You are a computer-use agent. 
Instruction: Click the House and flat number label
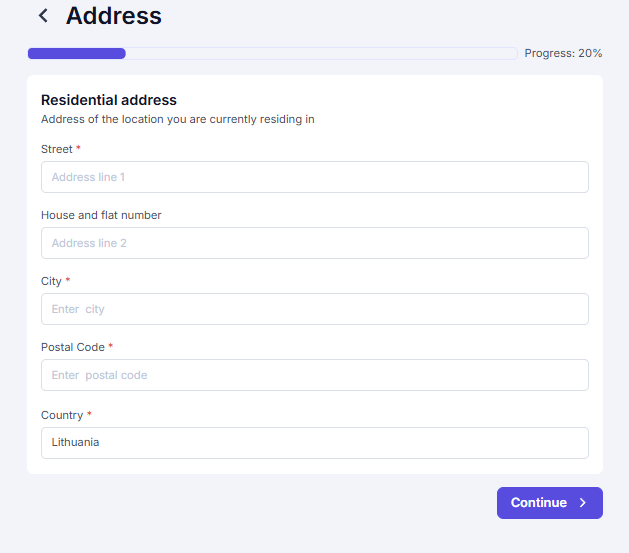(x=101, y=215)
